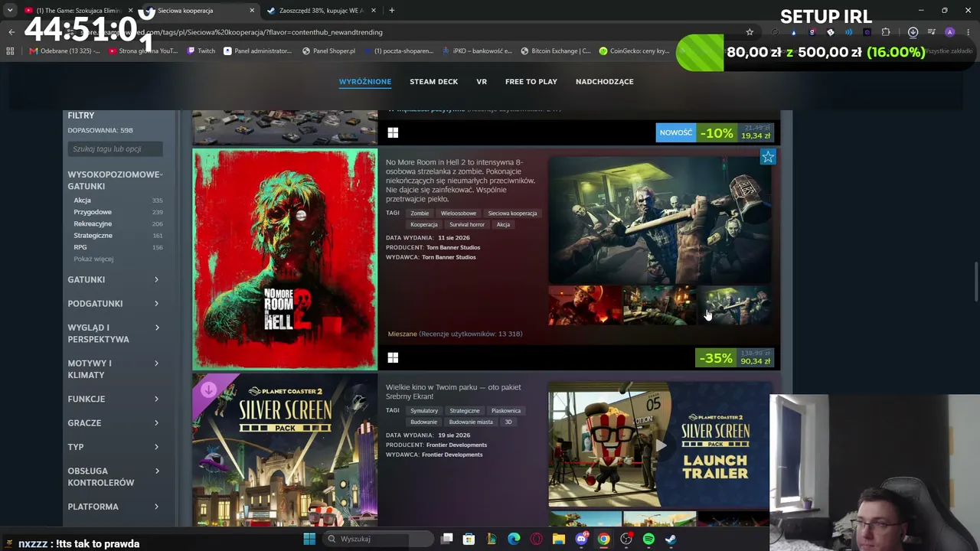Open the Chrome profile avatar
Viewport: 980px width, 551px height.
click(949, 32)
